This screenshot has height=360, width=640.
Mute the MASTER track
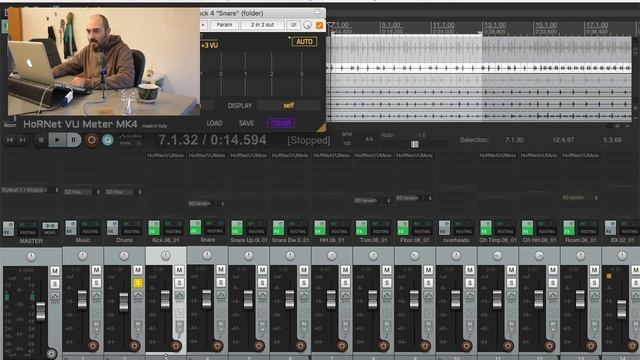point(55,271)
